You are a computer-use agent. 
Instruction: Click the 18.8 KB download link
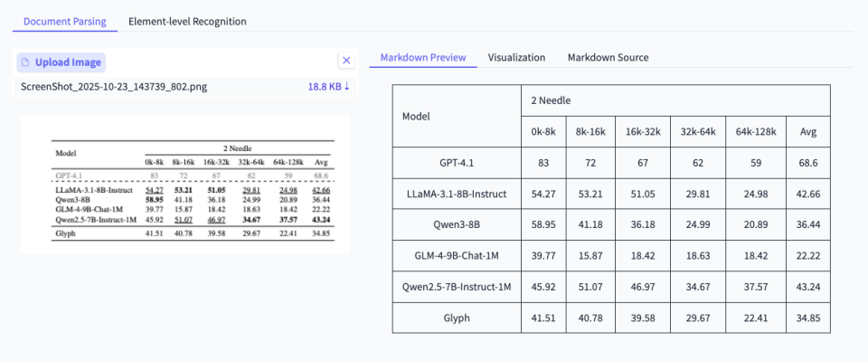point(329,87)
